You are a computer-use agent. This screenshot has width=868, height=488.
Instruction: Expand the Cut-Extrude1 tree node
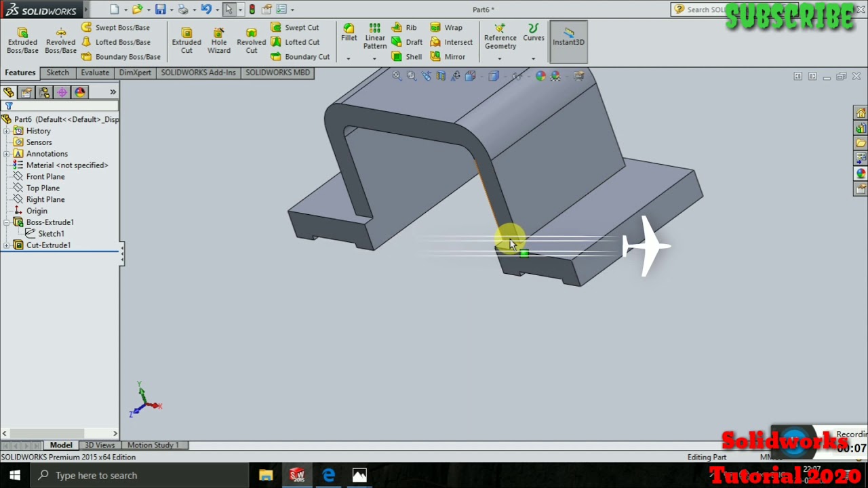coord(7,245)
